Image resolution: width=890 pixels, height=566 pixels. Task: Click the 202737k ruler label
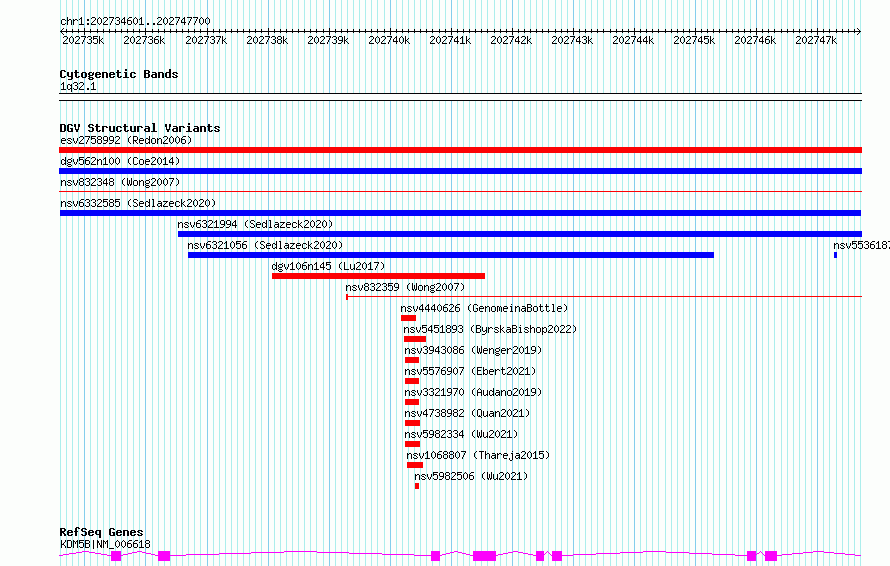pyautogui.click(x=206, y=40)
